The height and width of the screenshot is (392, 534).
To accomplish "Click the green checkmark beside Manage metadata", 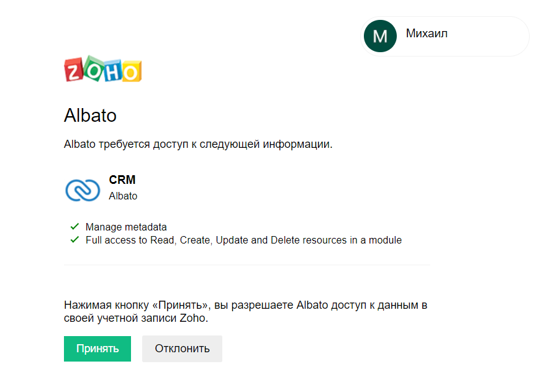I will [x=75, y=227].
